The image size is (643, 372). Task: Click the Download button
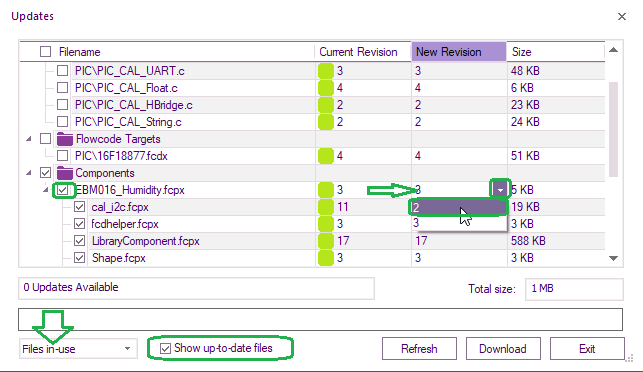tap(503, 349)
